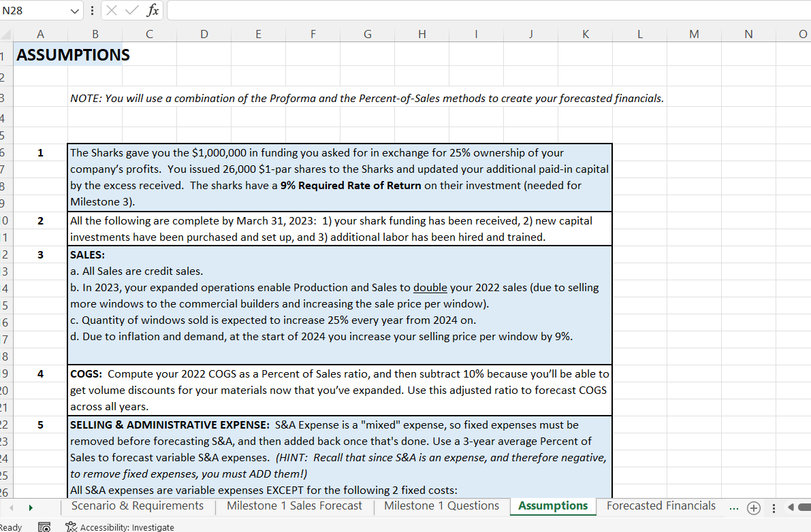The image size is (811, 532).
Task: Select the cell containing ASSUMPTIONS
Action: point(40,54)
